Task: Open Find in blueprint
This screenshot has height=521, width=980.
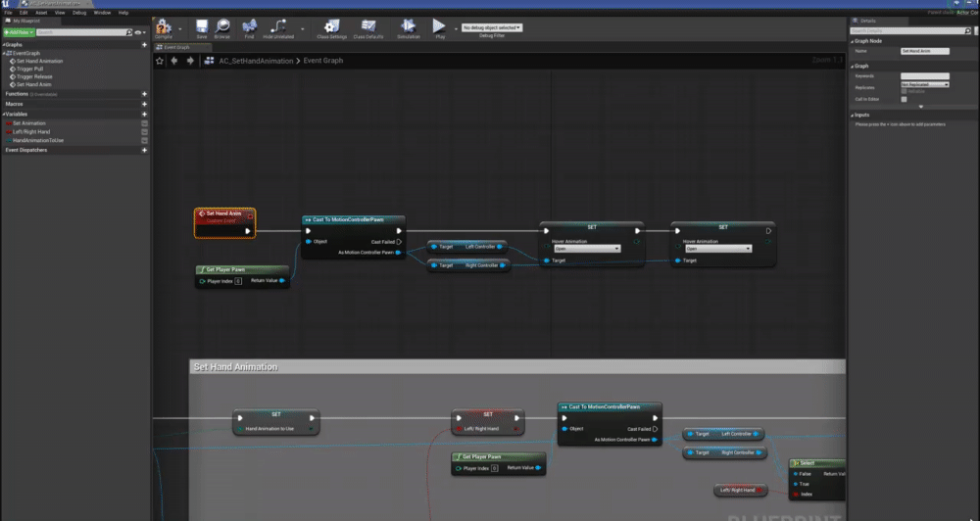Action: point(249,26)
